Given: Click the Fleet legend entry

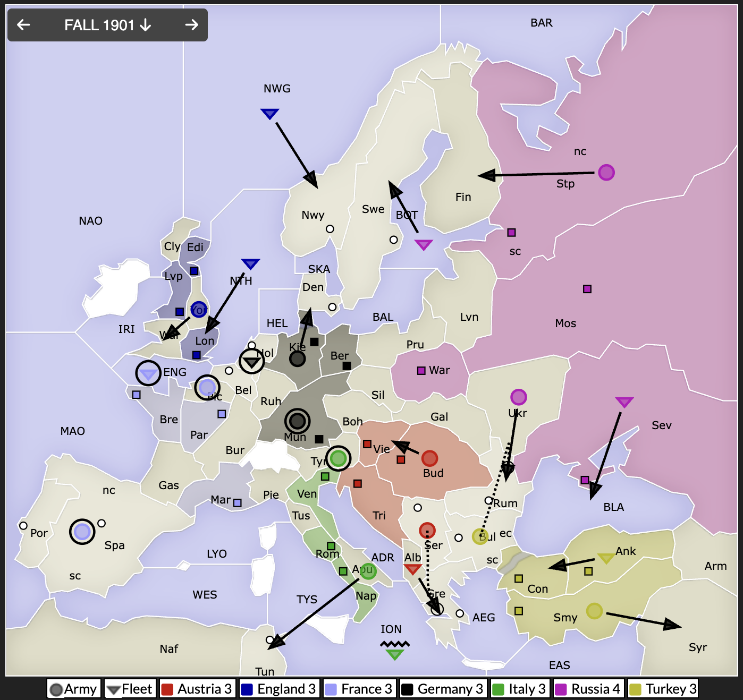Looking at the screenshot, I should (130, 689).
